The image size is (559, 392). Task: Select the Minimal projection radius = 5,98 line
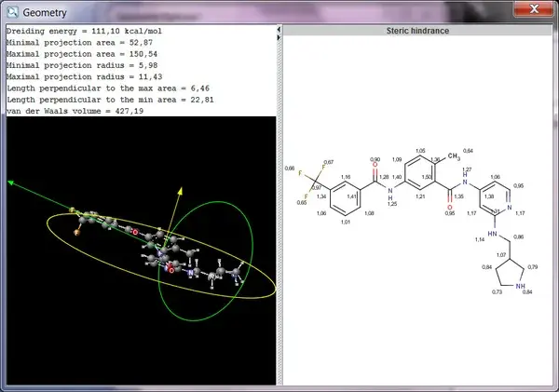82,65
